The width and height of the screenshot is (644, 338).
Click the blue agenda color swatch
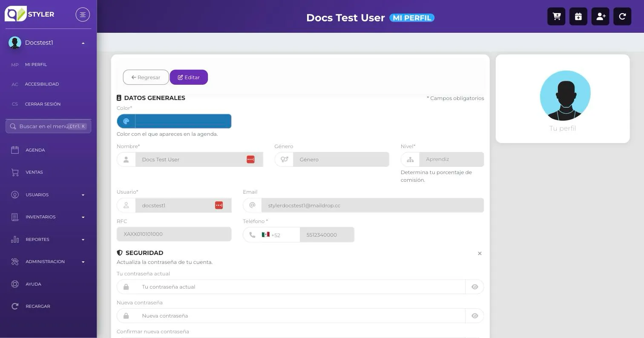pyautogui.click(x=183, y=121)
